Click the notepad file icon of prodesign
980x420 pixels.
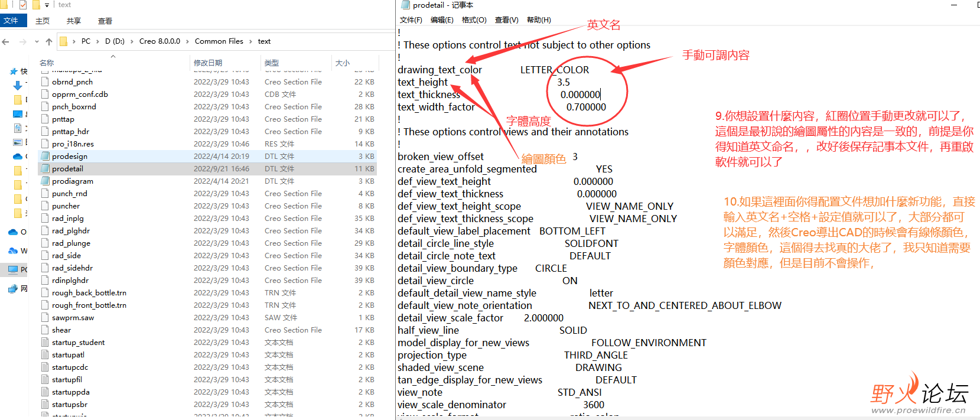coord(45,157)
